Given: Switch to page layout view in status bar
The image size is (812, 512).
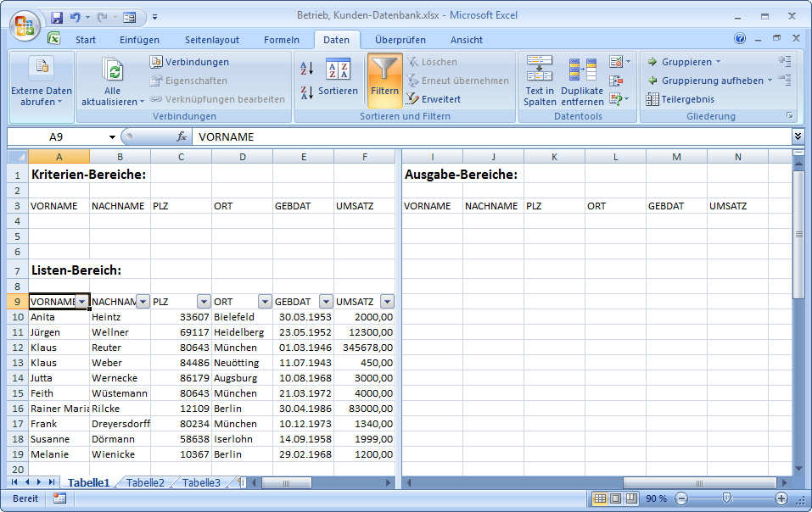Looking at the screenshot, I should [x=617, y=498].
